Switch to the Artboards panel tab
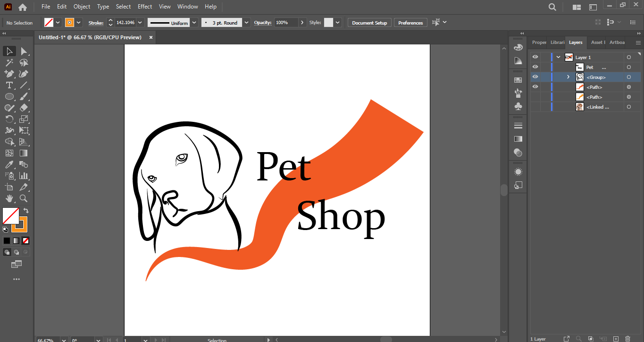 617,43
